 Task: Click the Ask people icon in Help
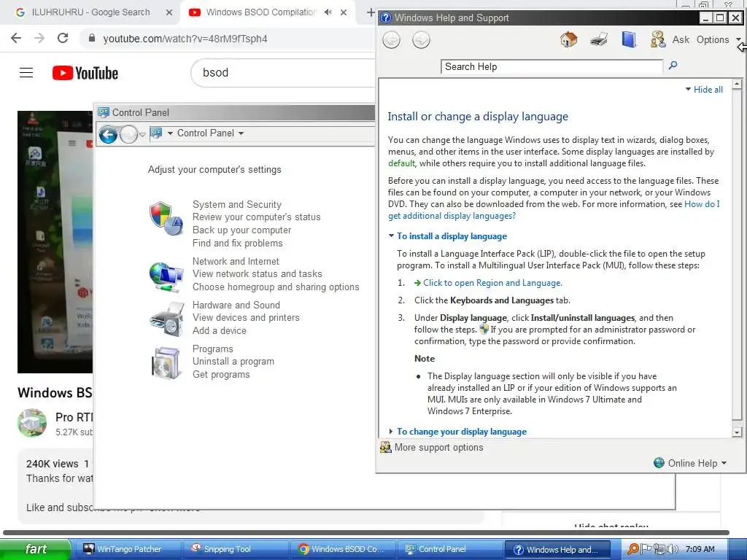657,39
